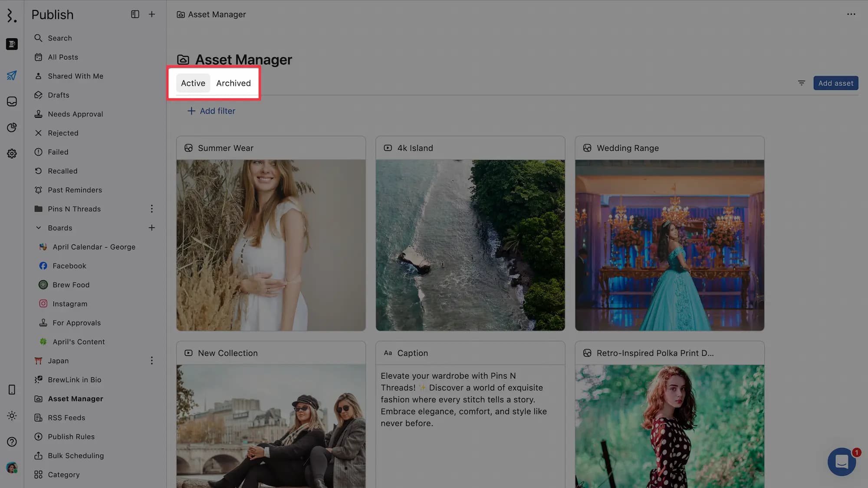868x488 pixels.
Task: Open the Wedding Range asset thumbnail
Action: point(669,245)
